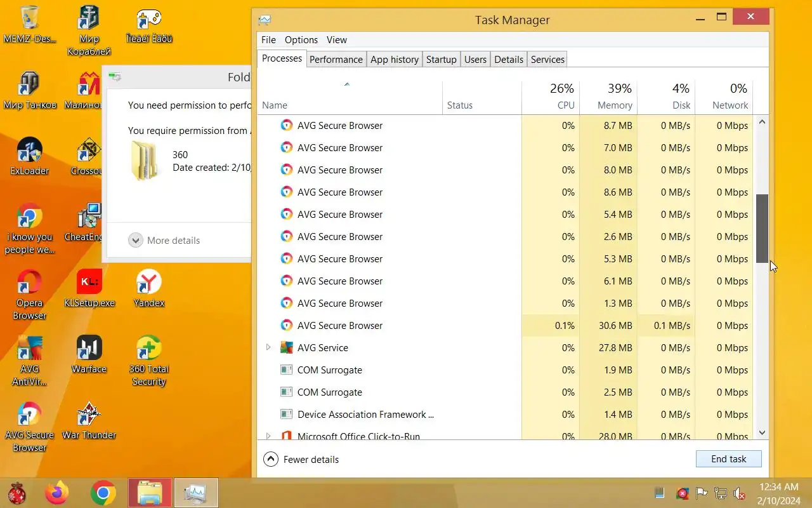
Task: Switch to the Startup tab
Action: click(x=442, y=59)
